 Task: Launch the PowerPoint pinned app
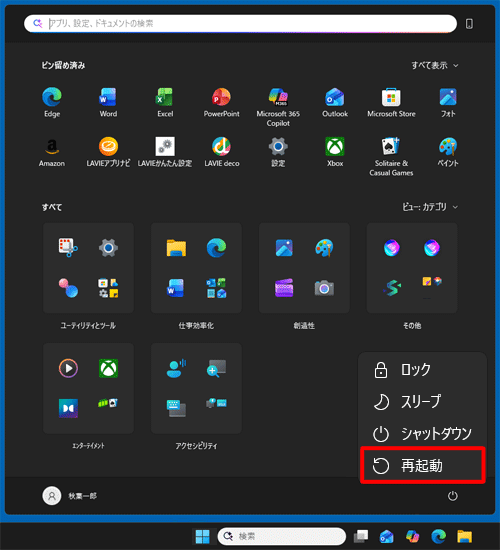click(x=221, y=102)
